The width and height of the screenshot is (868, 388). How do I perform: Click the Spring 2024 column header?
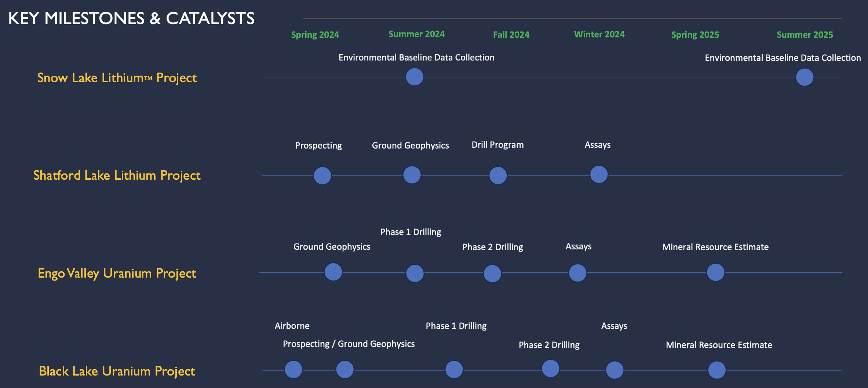(x=315, y=35)
